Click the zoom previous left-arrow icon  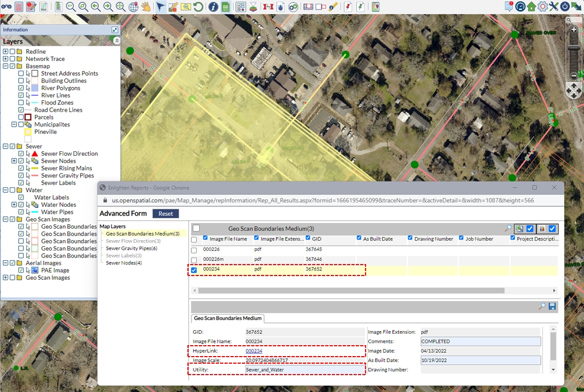click(x=96, y=7)
